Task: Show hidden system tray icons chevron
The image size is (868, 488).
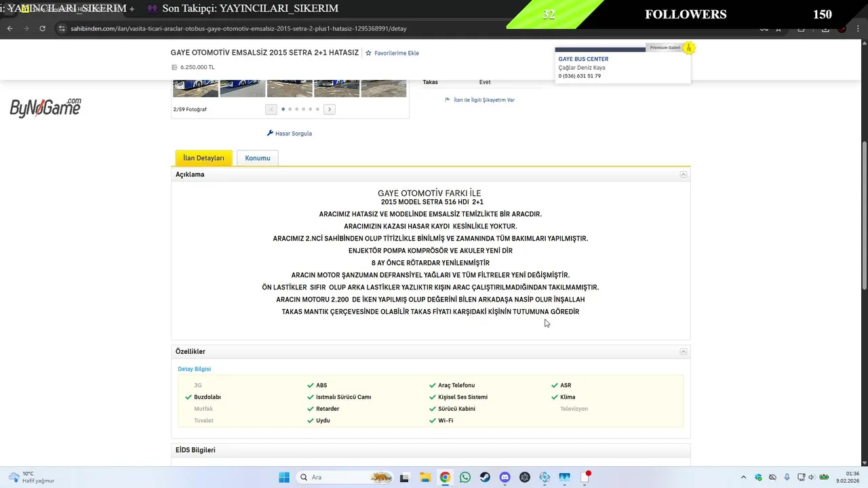Action: (744, 477)
